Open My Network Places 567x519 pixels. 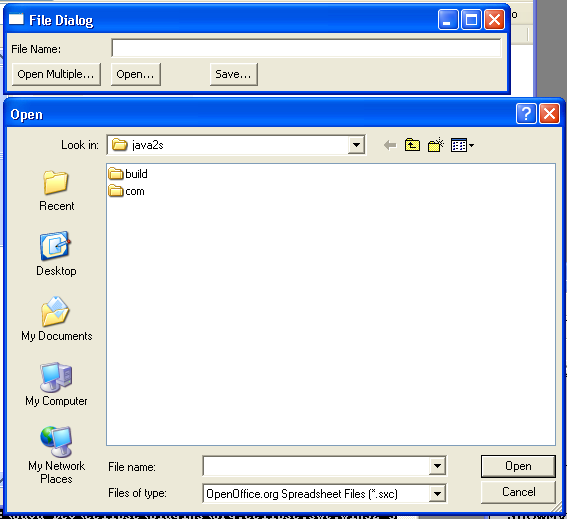(x=56, y=455)
